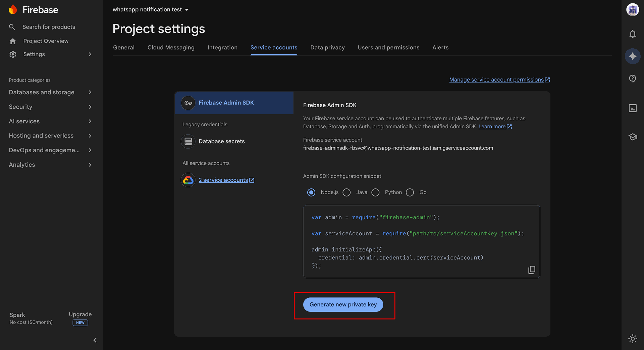Copy the Admin SDK code snippet
Viewport: 644px width, 350px height.
(x=532, y=270)
